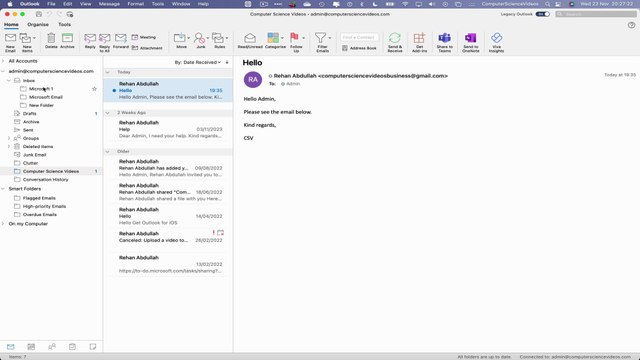Open Notes view in bottom bar
Screen dimensions: 640x360
[93, 347]
